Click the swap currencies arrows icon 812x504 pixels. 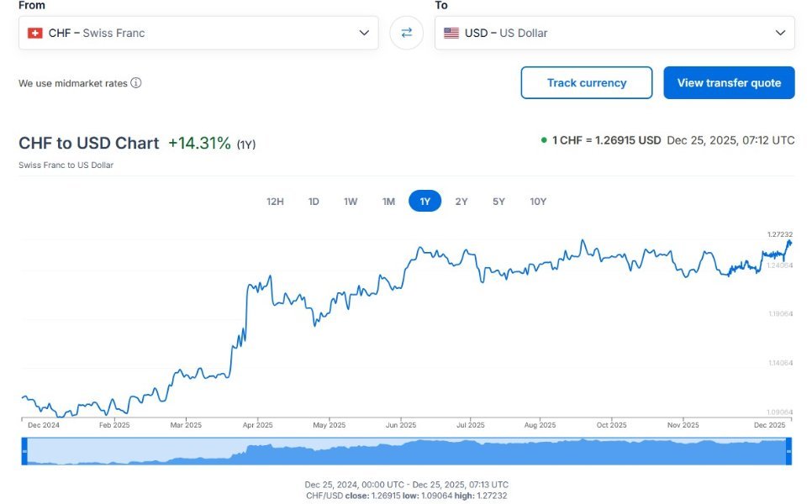[406, 33]
